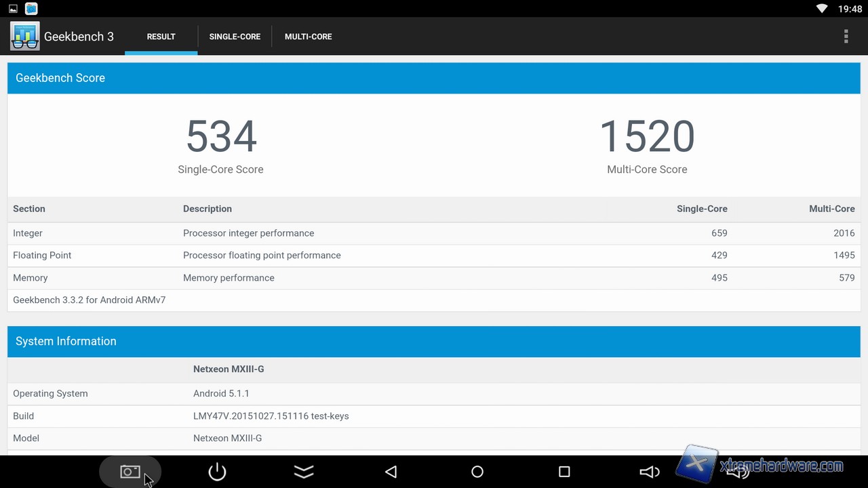Tap the 1520 Multi-Core Score
The width and height of the screenshot is (868, 488).
647,137
